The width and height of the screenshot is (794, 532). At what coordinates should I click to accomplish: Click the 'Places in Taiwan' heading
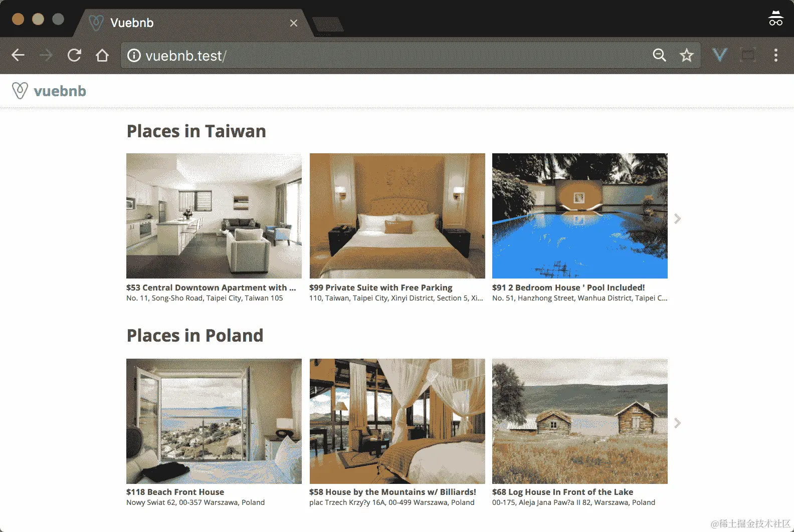coord(196,131)
